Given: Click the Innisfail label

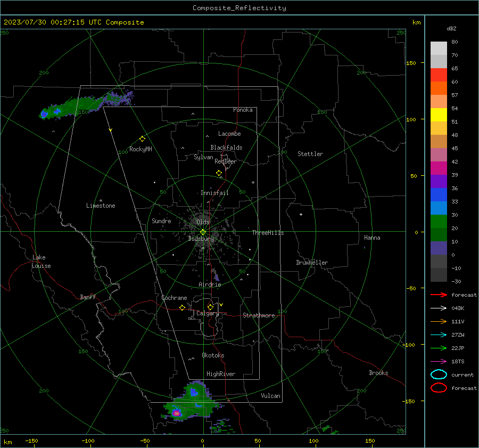Looking at the screenshot, I should pyautogui.click(x=214, y=193).
